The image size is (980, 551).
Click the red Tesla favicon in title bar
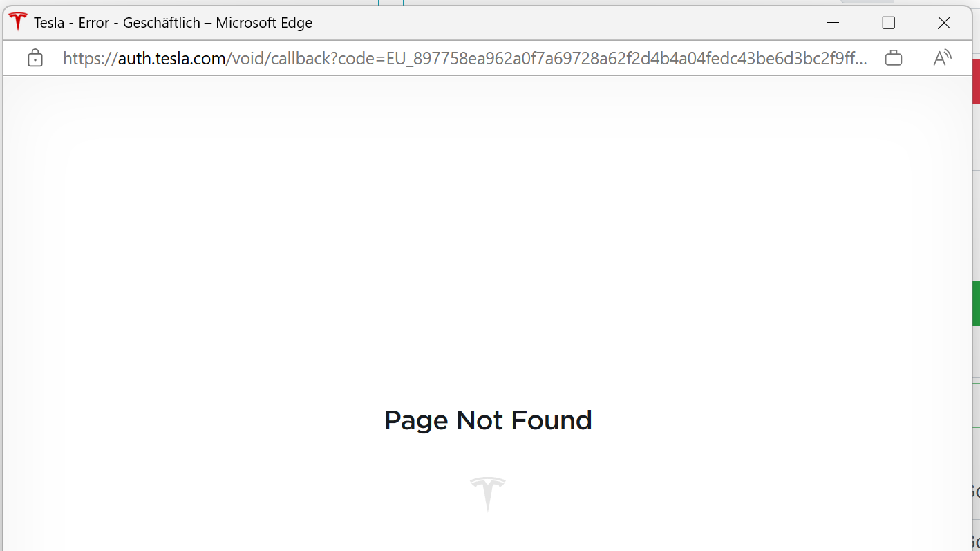click(x=18, y=22)
